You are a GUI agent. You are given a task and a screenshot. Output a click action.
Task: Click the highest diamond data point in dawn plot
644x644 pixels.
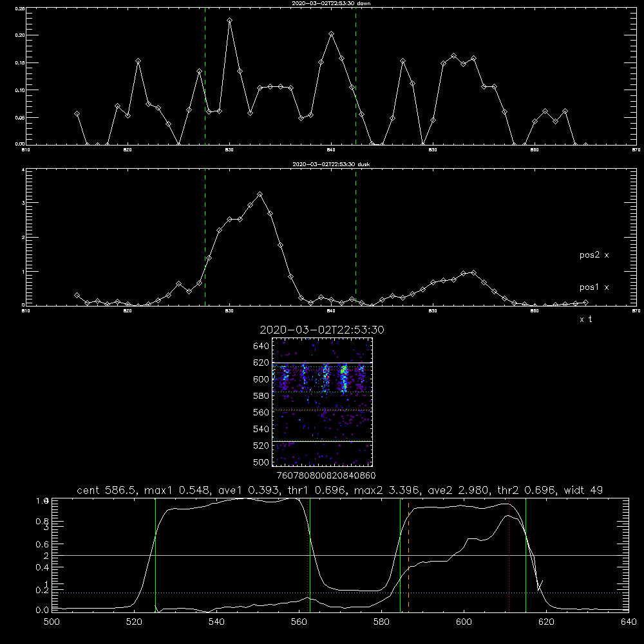point(230,20)
